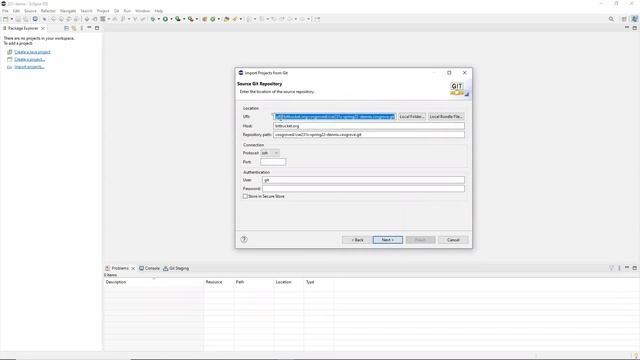The image size is (640, 360).
Task: Click the Open Type toolbar icon
Action: click(227, 19)
